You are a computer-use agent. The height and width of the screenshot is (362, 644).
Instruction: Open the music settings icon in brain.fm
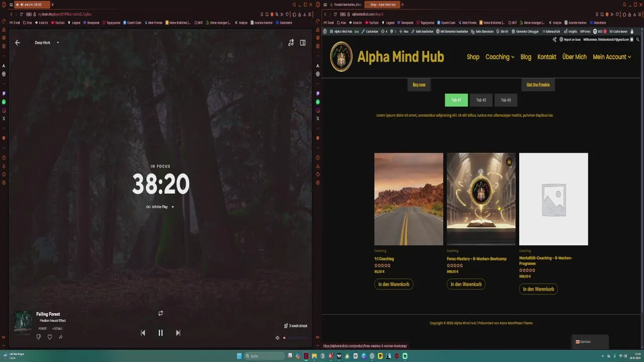tap(291, 43)
